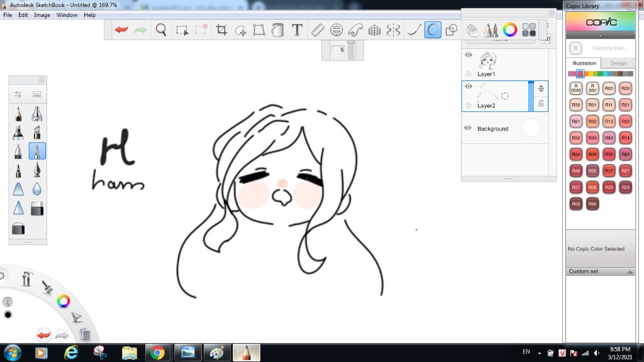Select the Zoom magnifier tool
Screen dimensions: 644x362
(x=161, y=30)
